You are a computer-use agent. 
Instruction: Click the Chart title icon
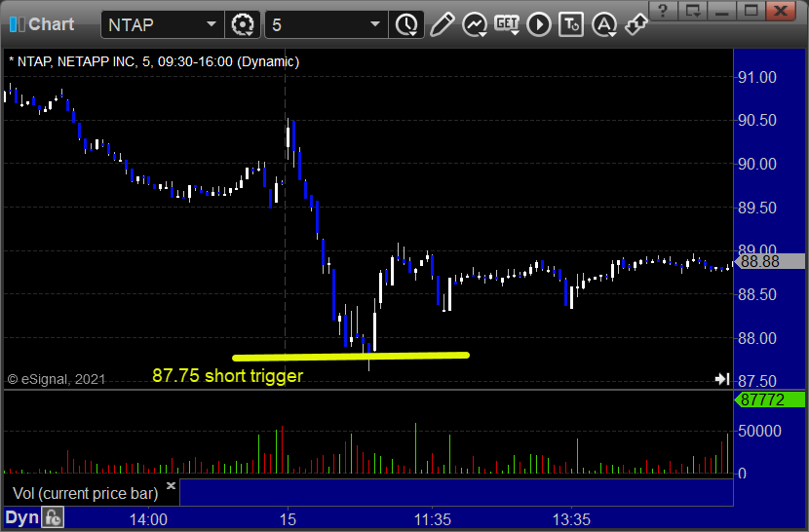coord(17,23)
